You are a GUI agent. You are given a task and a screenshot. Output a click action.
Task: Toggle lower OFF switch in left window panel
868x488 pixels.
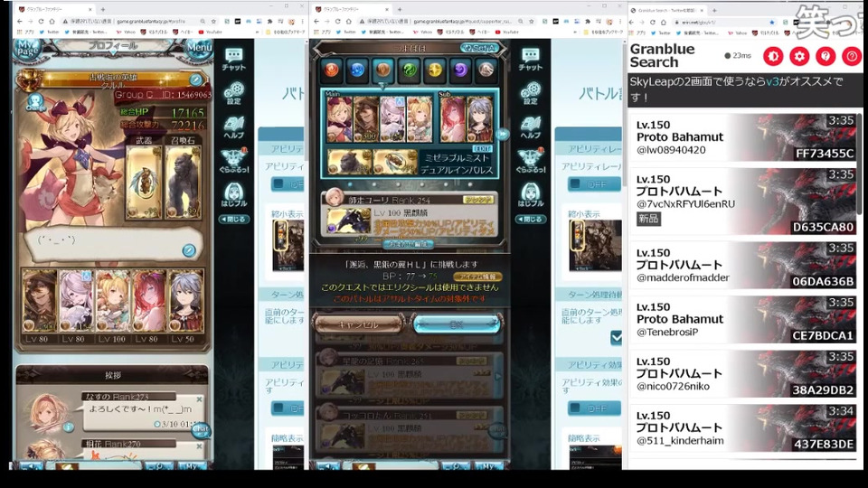point(288,408)
